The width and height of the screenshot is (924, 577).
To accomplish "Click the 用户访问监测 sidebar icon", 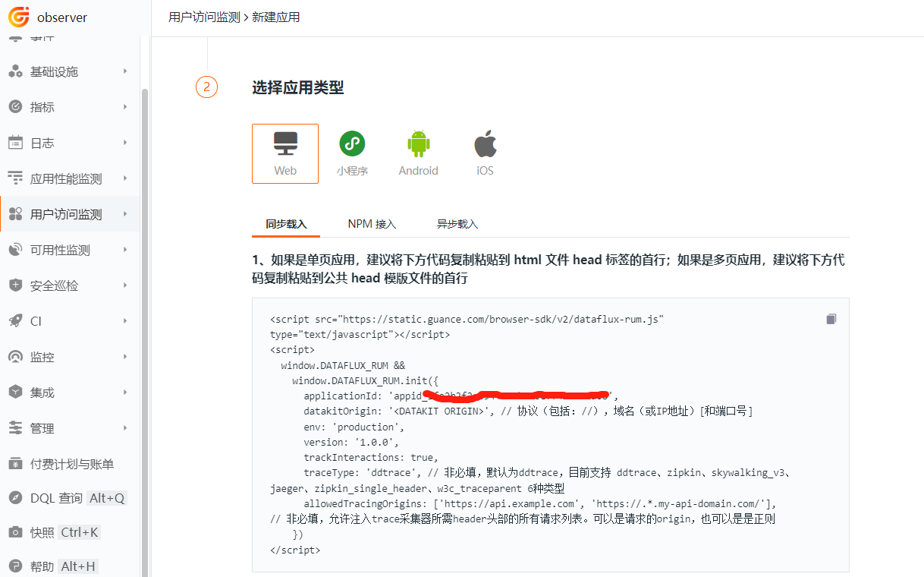I will [15, 214].
